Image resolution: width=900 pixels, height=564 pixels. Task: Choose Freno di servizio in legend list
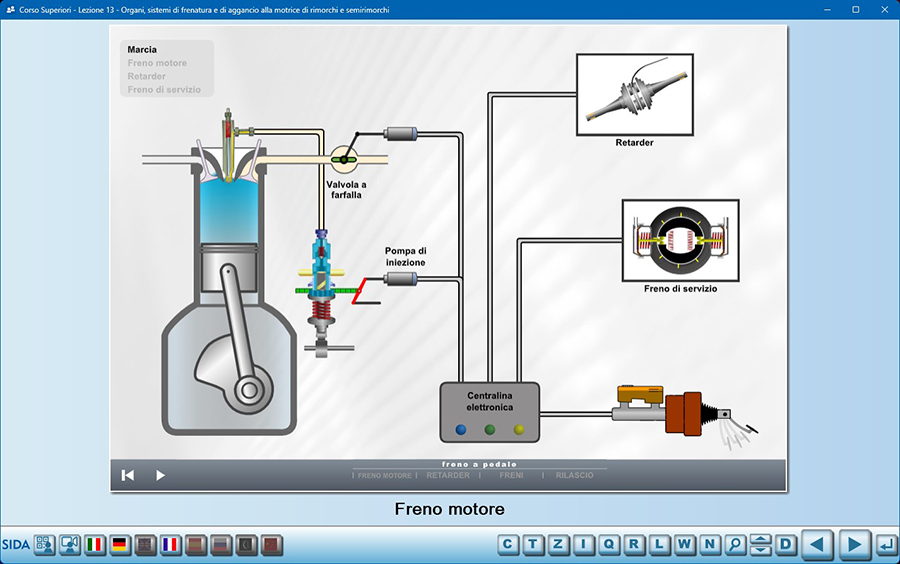[x=164, y=89]
